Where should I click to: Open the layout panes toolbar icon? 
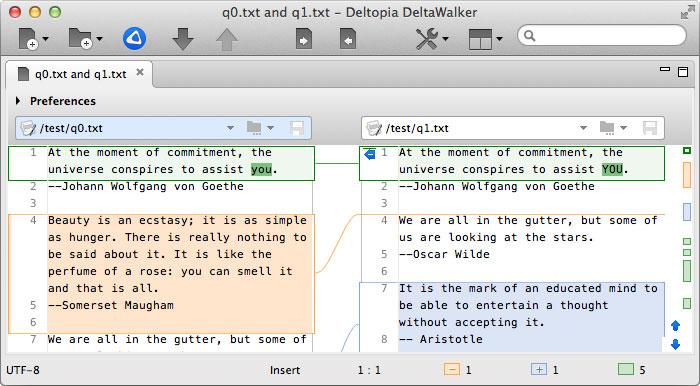(x=480, y=39)
